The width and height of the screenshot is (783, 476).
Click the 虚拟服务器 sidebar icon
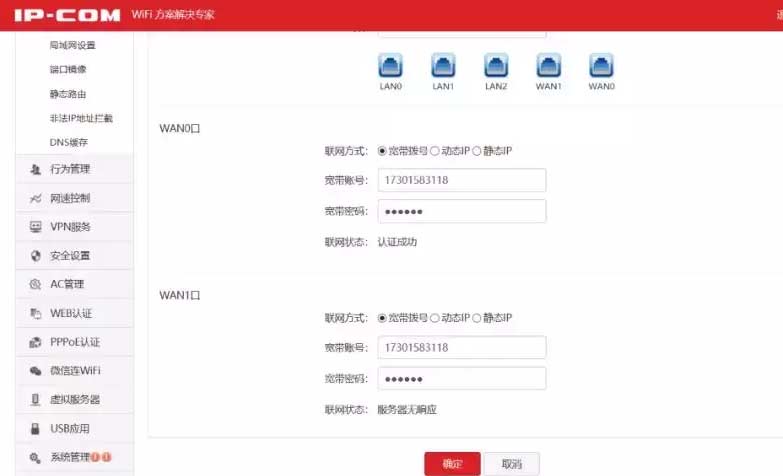tap(35, 400)
